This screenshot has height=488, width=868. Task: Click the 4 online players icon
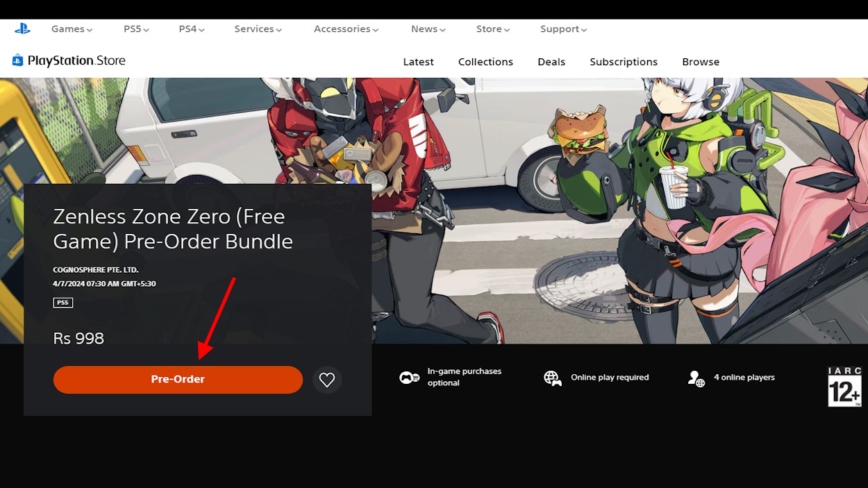(695, 379)
